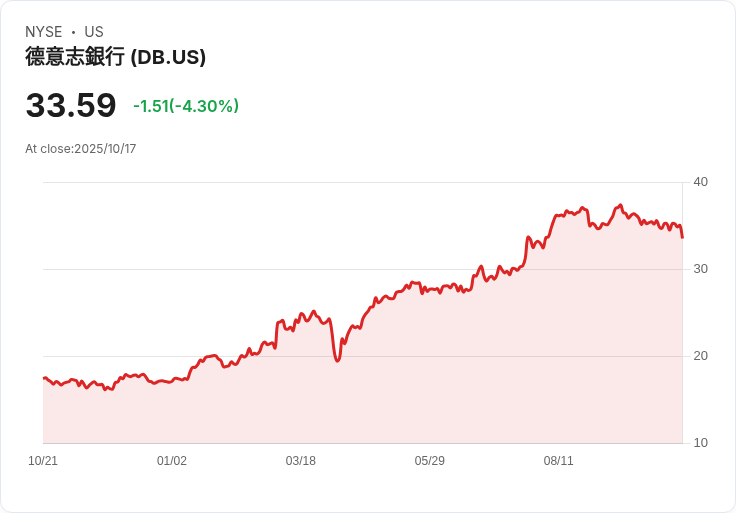Click the NYSE exchange label

(x=43, y=32)
